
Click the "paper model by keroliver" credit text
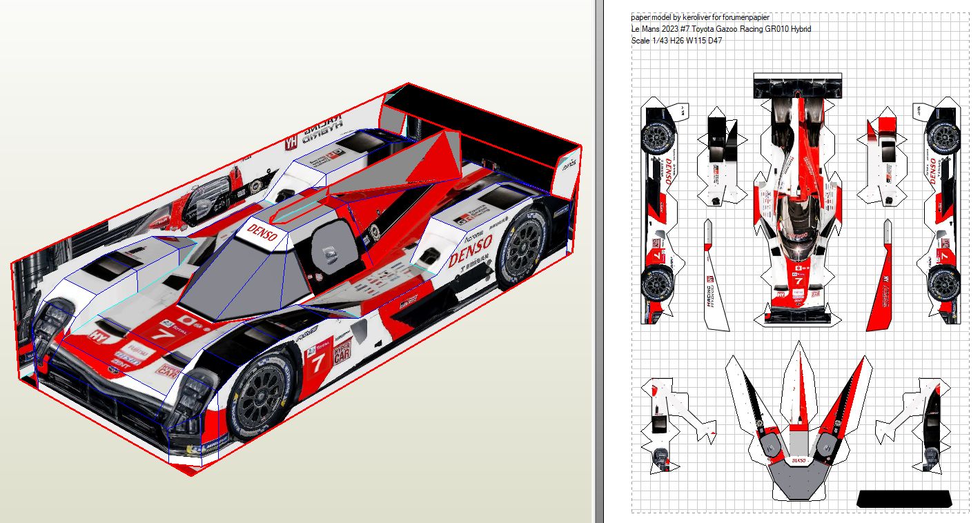(x=700, y=17)
